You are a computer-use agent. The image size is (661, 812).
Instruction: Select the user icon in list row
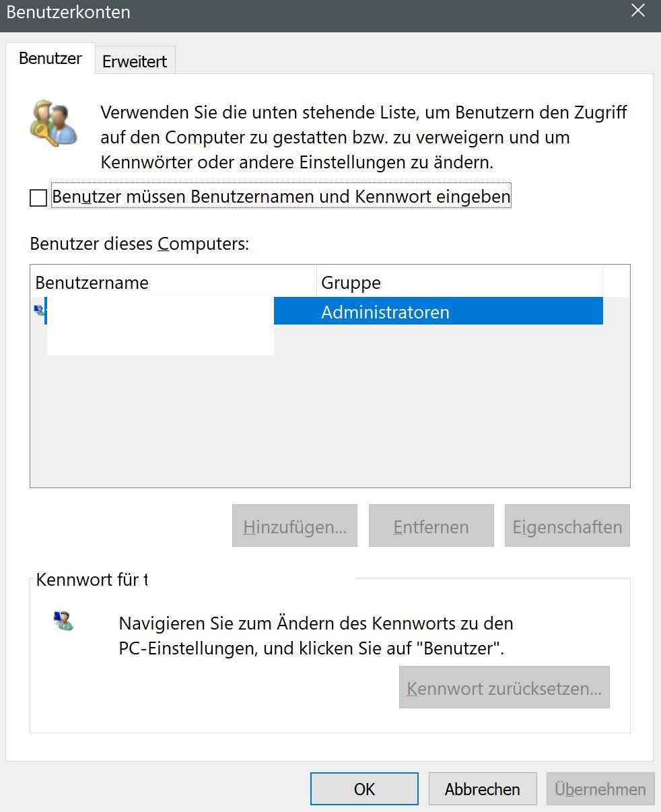39,311
